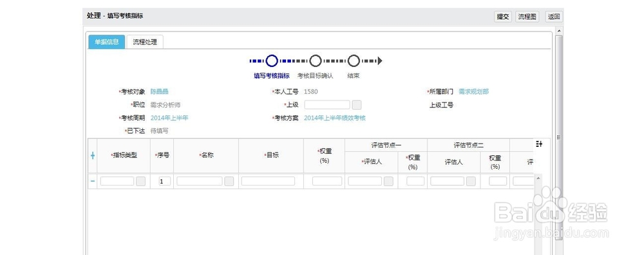644x255 pixels.
Task: Click the 本人工号 value 1580
Action: point(311,91)
